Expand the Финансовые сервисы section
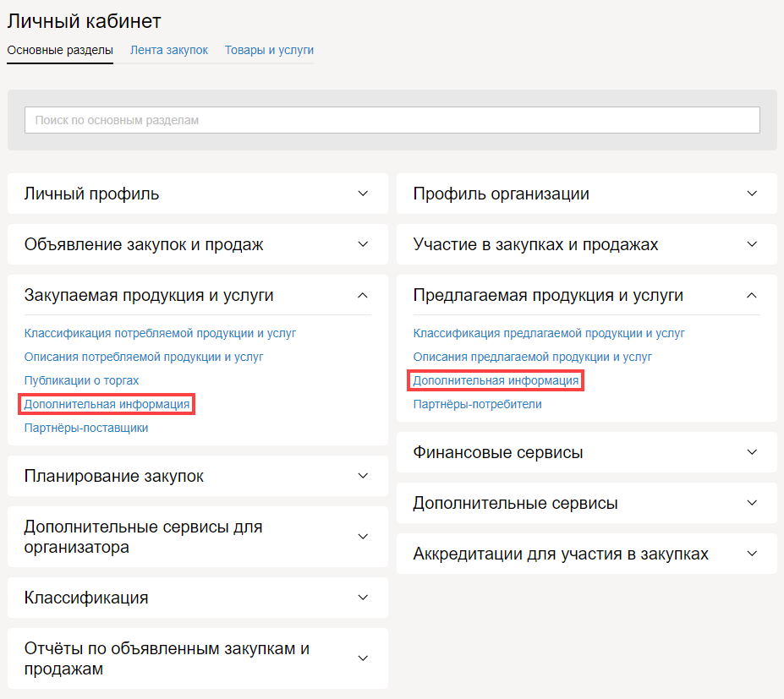This screenshot has height=699, width=784. (x=752, y=452)
